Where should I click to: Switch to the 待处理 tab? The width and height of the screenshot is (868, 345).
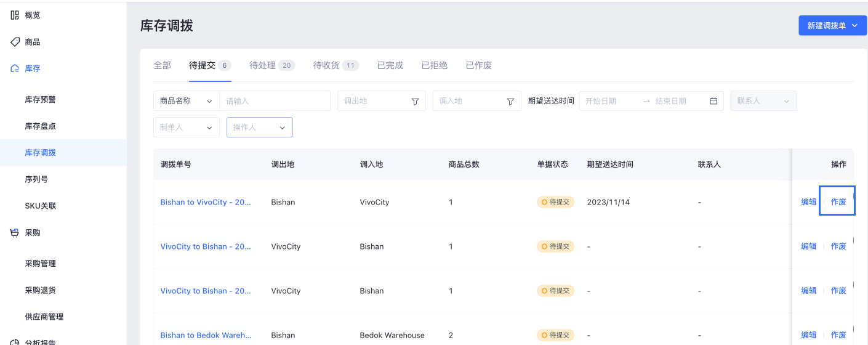[x=272, y=65]
